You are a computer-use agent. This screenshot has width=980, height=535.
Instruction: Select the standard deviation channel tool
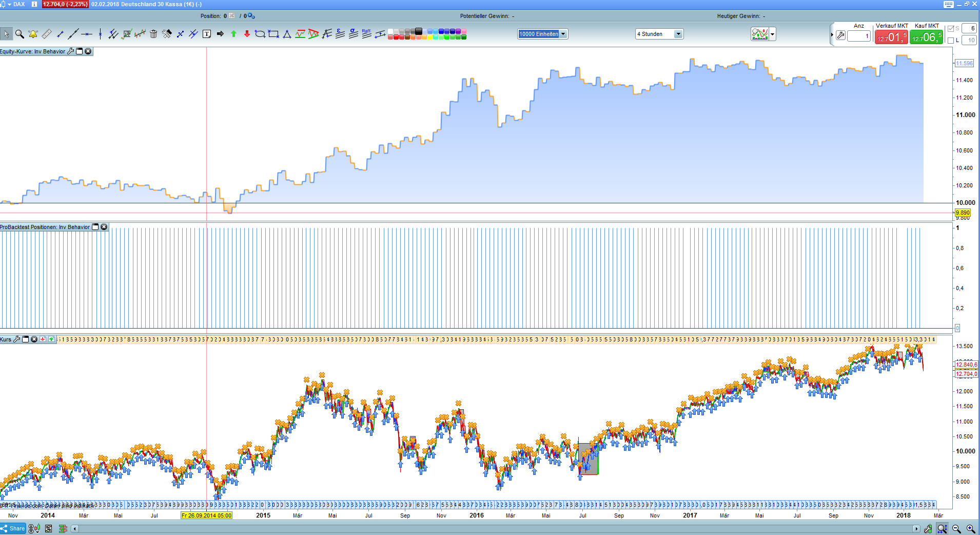(x=353, y=34)
